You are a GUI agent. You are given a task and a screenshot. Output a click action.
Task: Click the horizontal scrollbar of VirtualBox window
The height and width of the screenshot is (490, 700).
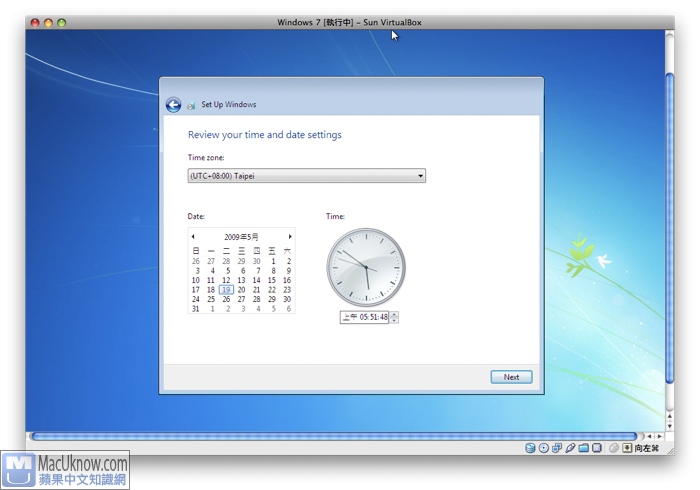click(334, 436)
